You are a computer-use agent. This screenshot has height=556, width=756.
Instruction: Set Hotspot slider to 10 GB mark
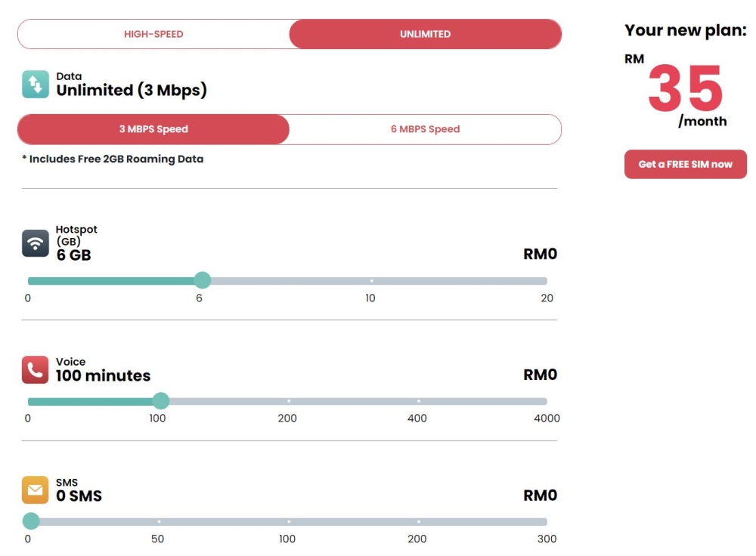371,280
